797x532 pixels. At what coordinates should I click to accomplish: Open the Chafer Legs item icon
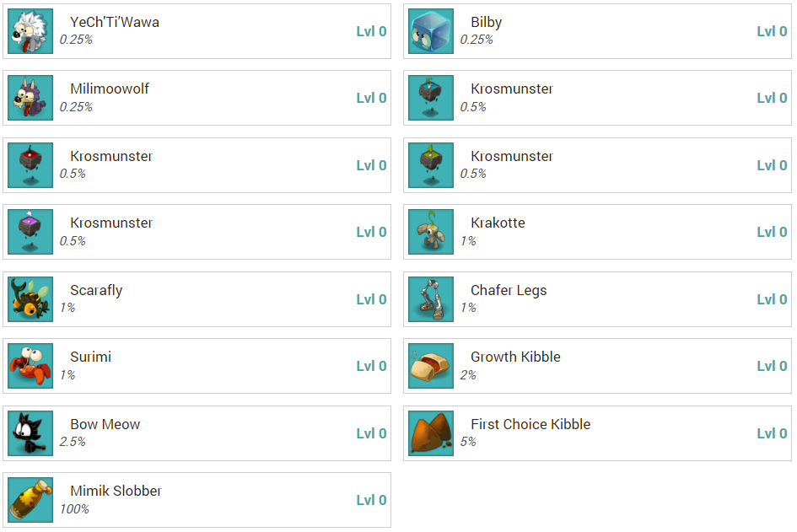431,299
